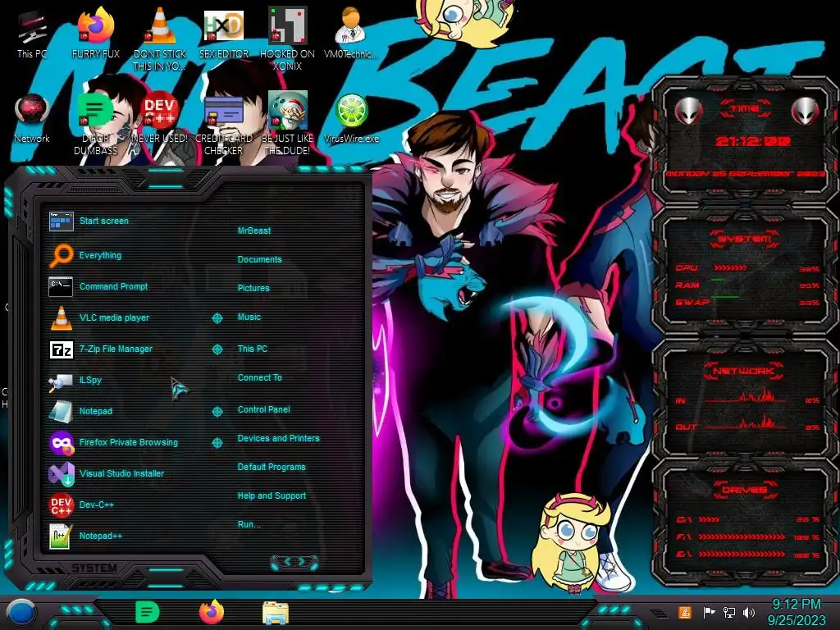
Task: Open the orange tray application icon
Action: click(685, 612)
